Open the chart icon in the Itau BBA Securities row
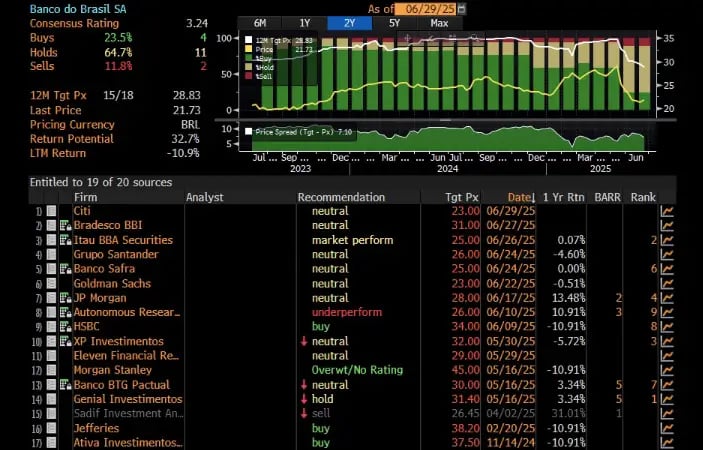703x450 pixels. coord(667,240)
